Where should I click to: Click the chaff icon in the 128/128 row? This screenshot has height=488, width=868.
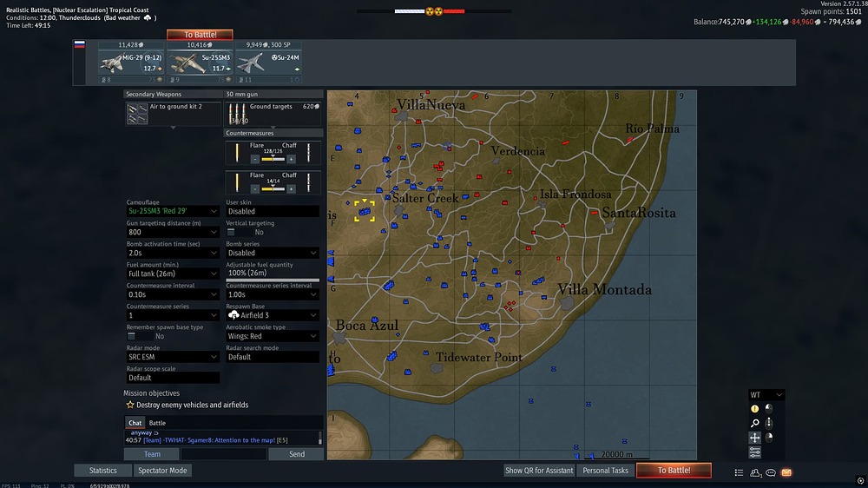(309, 153)
